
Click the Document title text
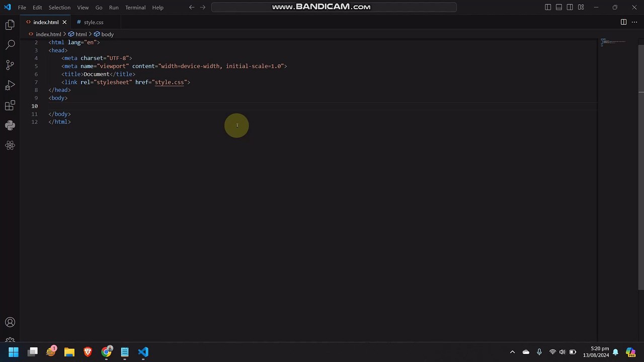point(96,74)
